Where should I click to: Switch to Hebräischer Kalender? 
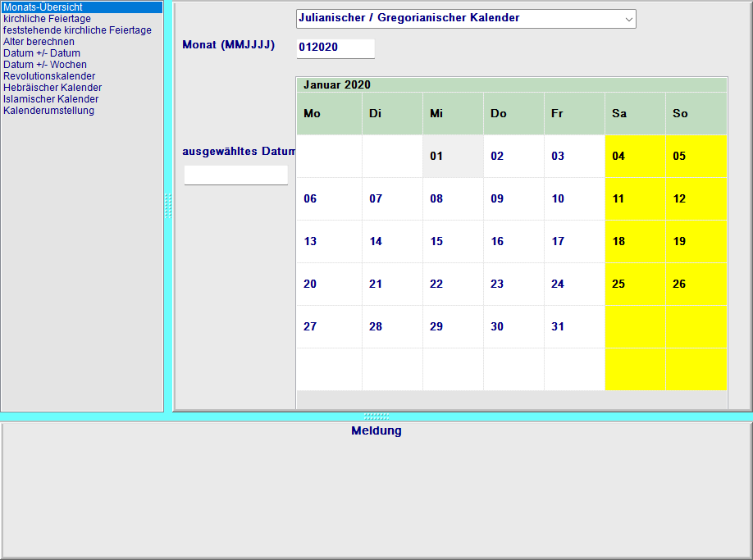coord(52,88)
